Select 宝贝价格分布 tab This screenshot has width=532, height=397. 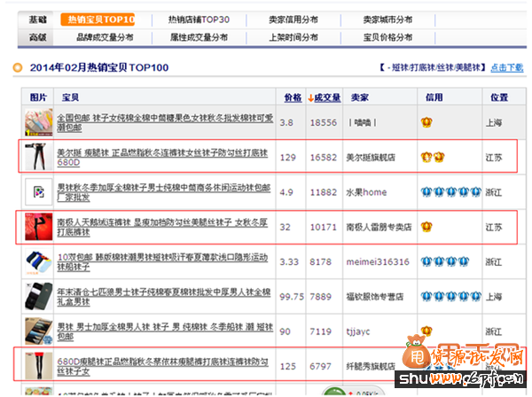coord(387,37)
